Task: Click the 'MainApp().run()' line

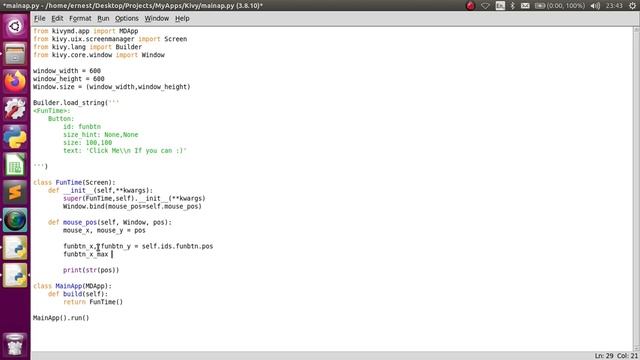Action: 61,318
